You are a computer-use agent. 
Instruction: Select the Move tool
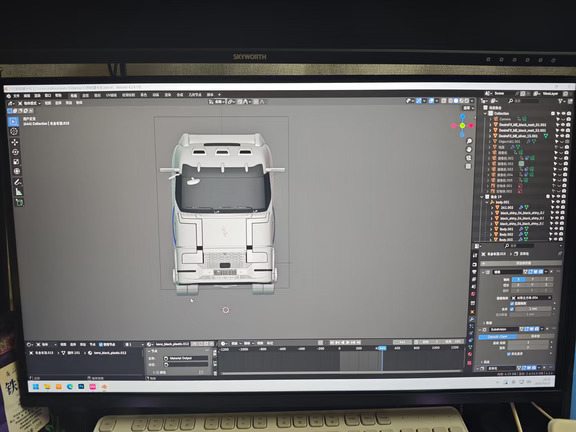(x=15, y=142)
